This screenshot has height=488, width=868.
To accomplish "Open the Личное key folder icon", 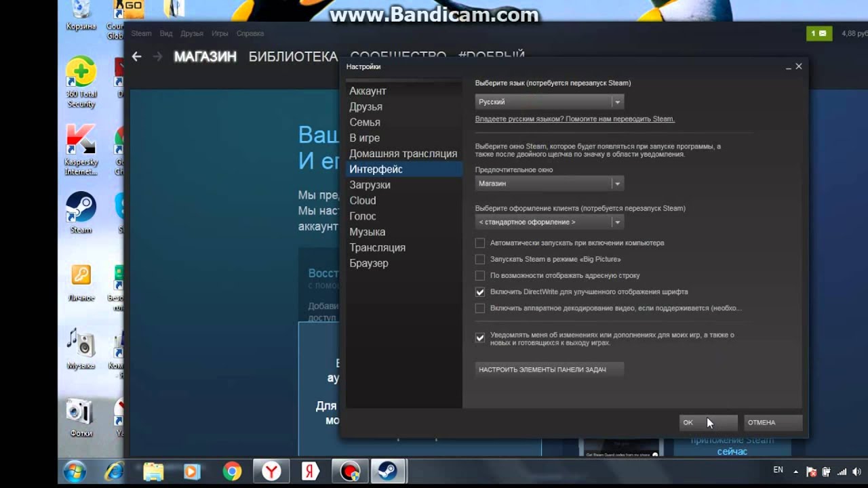I will [81, 281].
